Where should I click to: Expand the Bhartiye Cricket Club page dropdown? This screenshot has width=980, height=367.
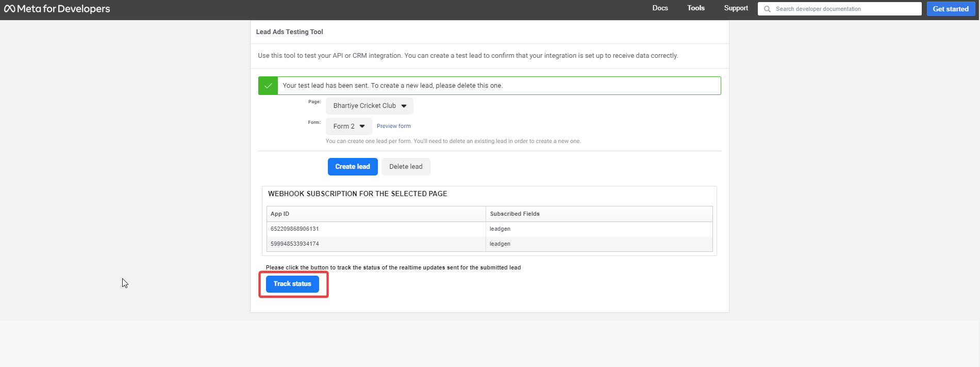coord(369,106)
